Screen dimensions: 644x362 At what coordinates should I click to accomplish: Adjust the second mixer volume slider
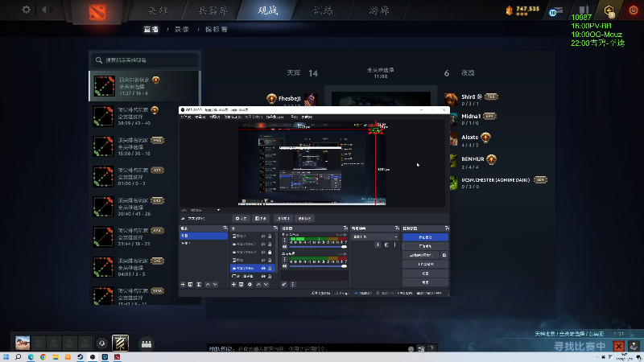pos(318,266)
